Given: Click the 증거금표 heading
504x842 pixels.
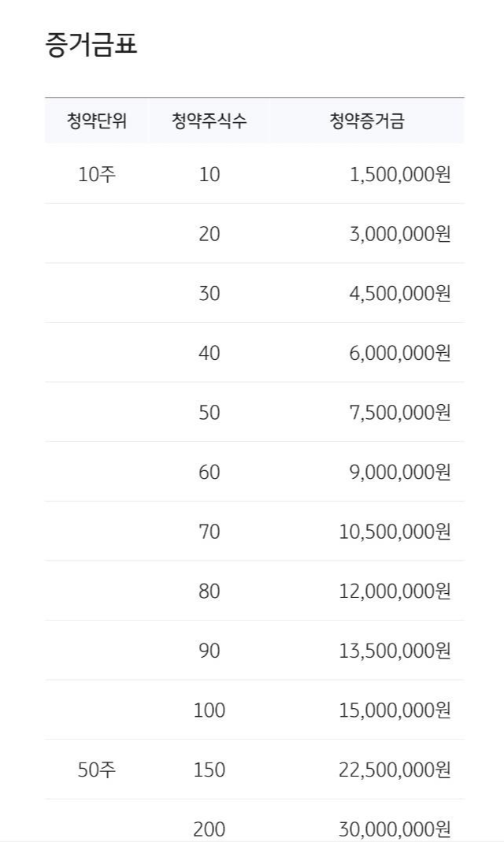Looking at the screenshot, I should [91, 45].
